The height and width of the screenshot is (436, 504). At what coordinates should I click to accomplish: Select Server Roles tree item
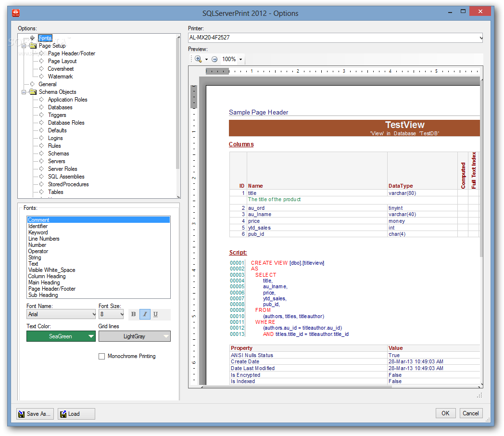coord(63,169)
